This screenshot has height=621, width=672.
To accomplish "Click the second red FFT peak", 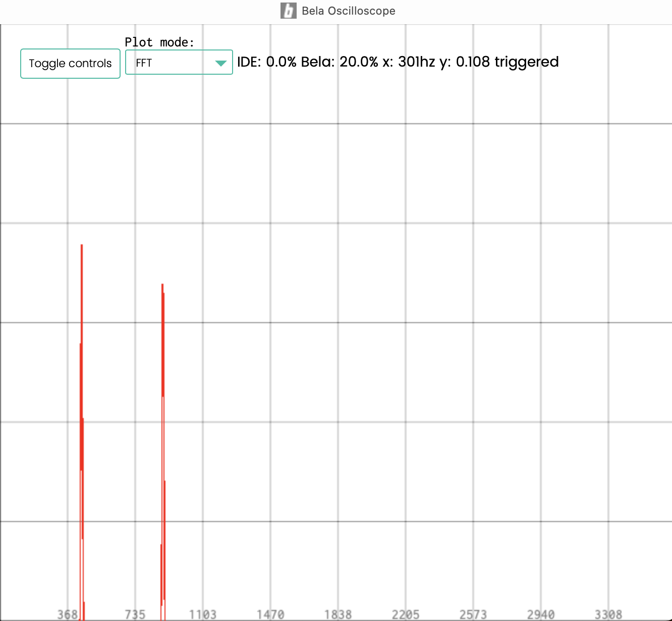I will point(163,452).
